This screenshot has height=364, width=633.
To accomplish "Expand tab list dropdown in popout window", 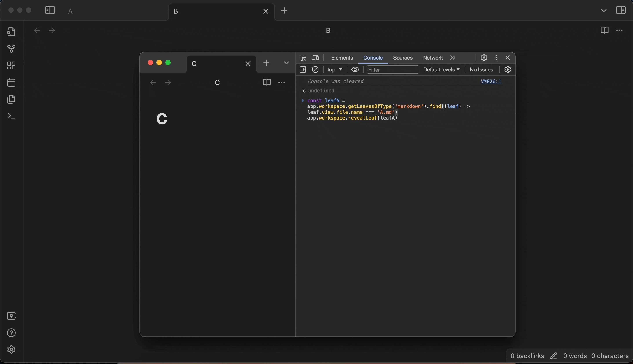I will [x=286, y=63].
